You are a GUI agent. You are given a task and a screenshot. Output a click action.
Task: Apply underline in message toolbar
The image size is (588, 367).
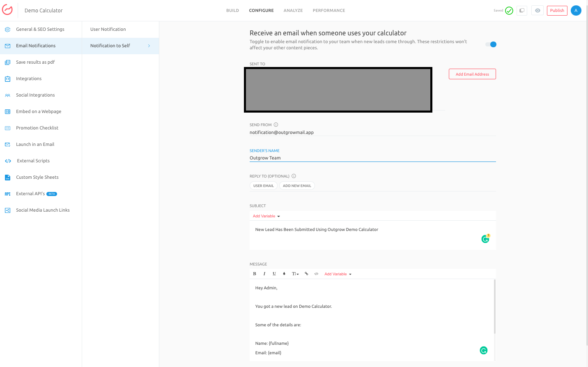point(274,274)
